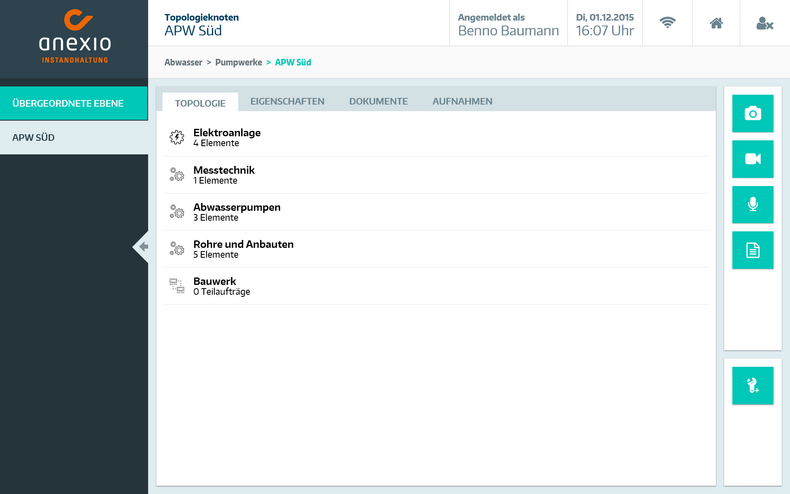Add a document note via page icon
Image resolution: width=790 pixels, height=494 pixels.
[752, 250]
